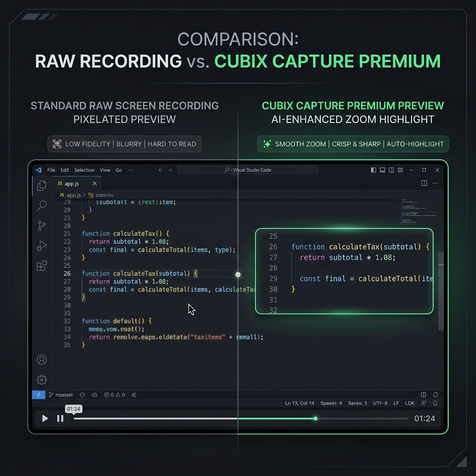The height and width of the screenshot is (476, 476).
Task: Select the app.js editor tab
Action: pyautogui.click(x=77, y=183)
